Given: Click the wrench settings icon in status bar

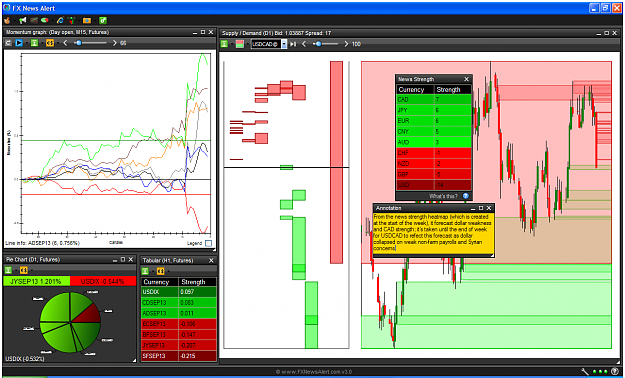Looking at the screenshot, I should tap(585, 372).
